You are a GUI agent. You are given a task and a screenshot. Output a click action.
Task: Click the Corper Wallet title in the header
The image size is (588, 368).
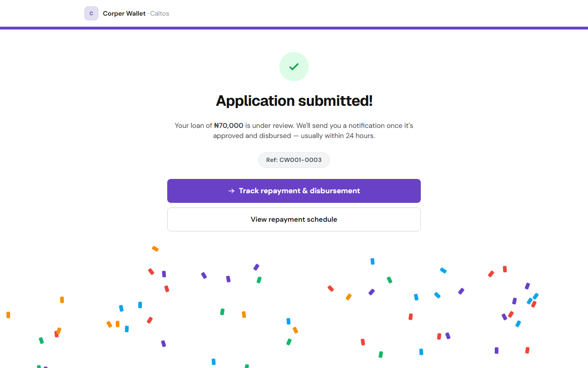(x=124, y=13)
